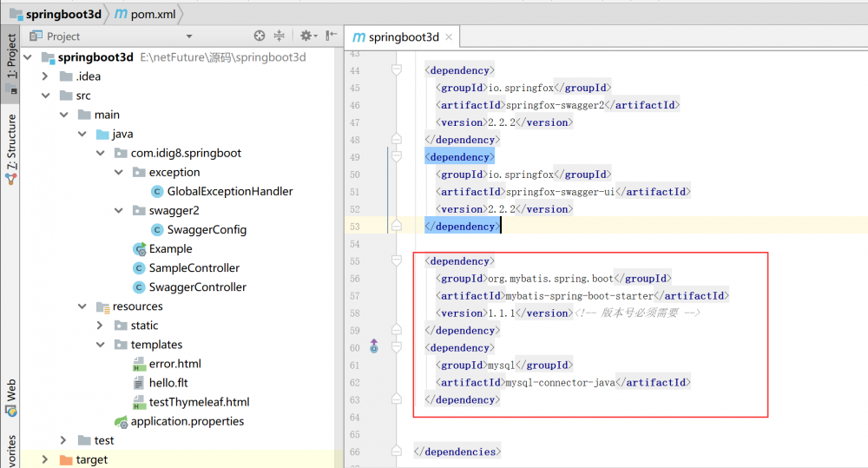
Task: Open testThymeleaf.html template file
Action: coord(199,402)
